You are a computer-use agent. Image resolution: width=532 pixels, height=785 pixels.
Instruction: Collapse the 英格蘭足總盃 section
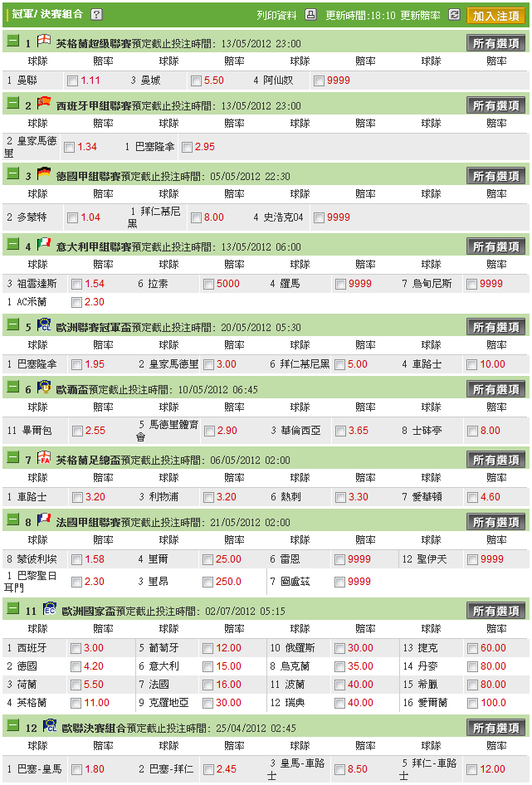pyautogui.click(x=13, y=456)
